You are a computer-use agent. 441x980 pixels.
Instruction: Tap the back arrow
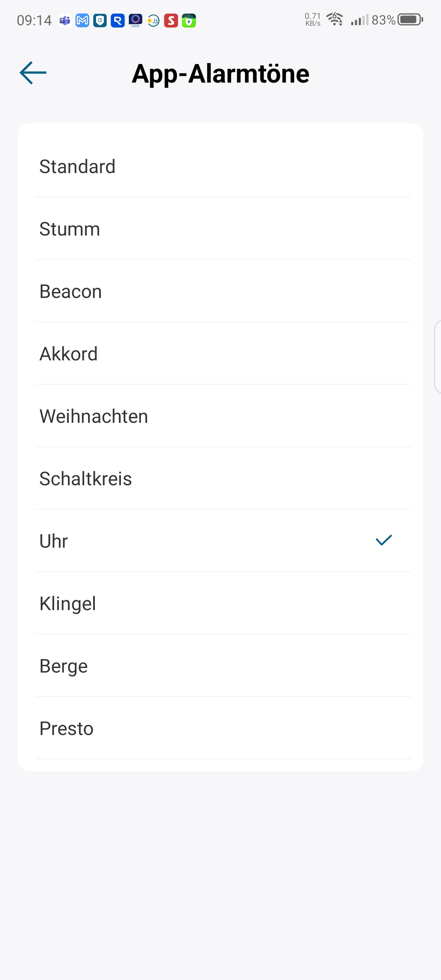click(33, 73)
